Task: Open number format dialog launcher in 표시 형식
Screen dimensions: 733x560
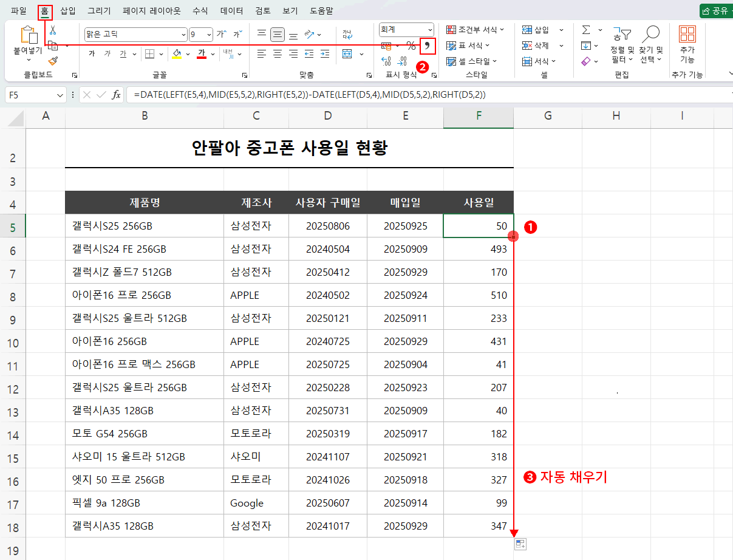Action: [434, 75]
